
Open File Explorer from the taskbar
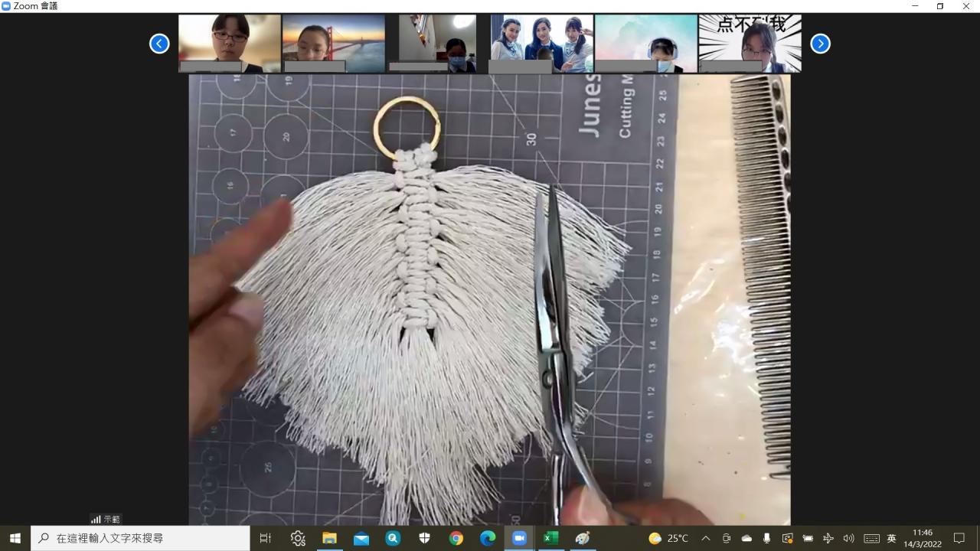coord(329,538)
